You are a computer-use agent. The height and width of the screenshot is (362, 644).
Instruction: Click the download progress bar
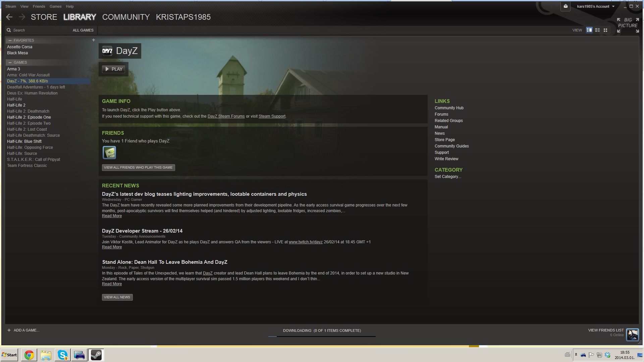click(x=322, y=336)
